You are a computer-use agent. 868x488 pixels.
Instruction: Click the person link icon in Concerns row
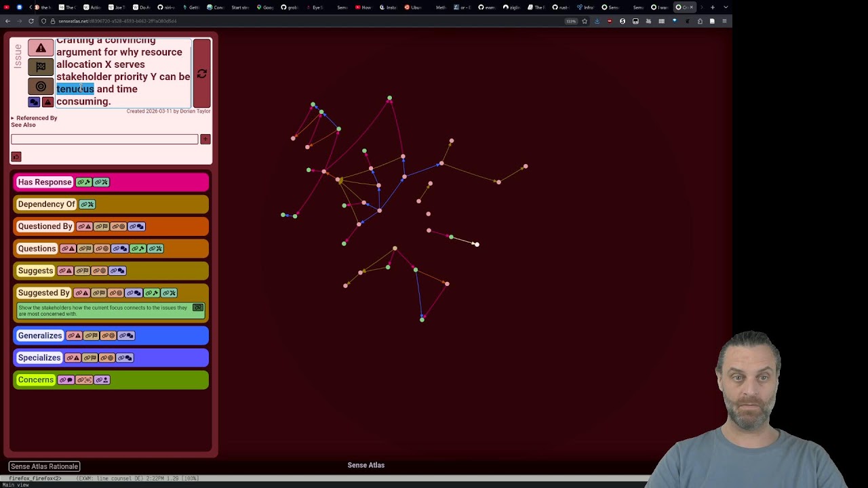[x=102, y=380]
